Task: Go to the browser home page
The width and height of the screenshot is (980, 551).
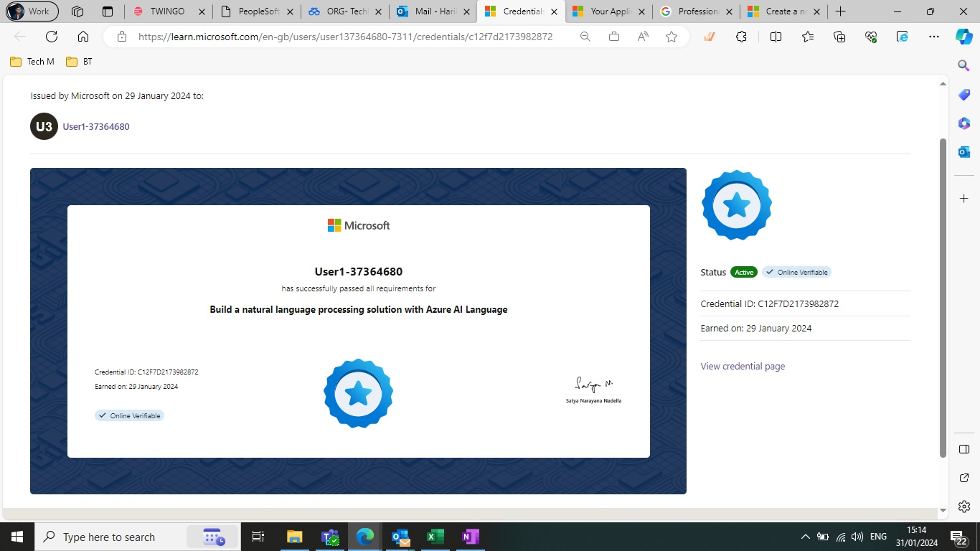Action: click(83, 37)
